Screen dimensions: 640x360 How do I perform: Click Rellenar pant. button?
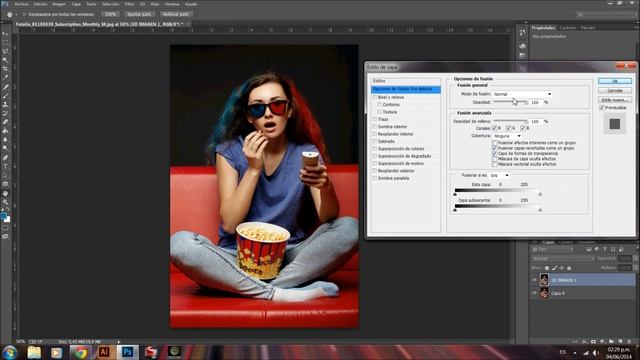175,14
